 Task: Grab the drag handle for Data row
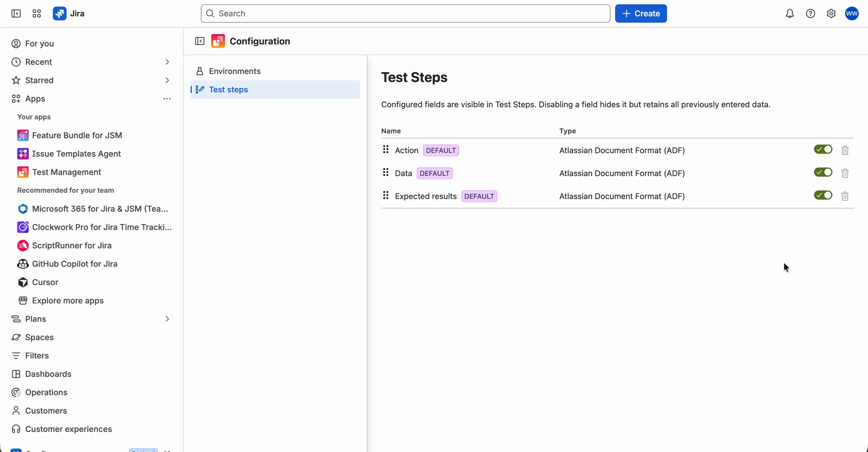click(x=385, y=172)
